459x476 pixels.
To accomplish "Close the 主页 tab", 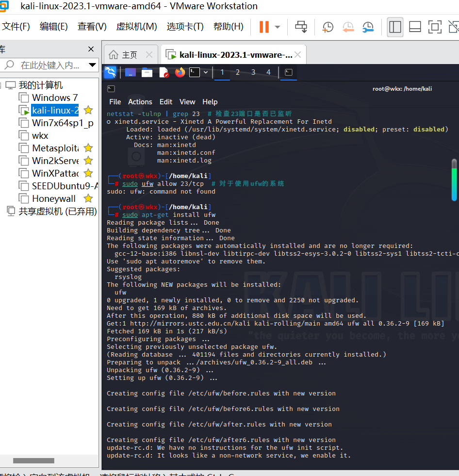I will point(149,55).
